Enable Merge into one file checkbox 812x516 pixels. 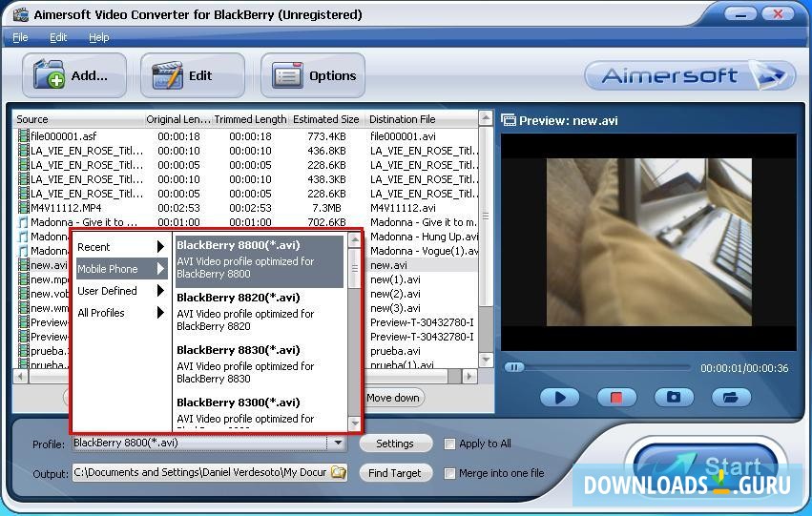coord(449,473)
